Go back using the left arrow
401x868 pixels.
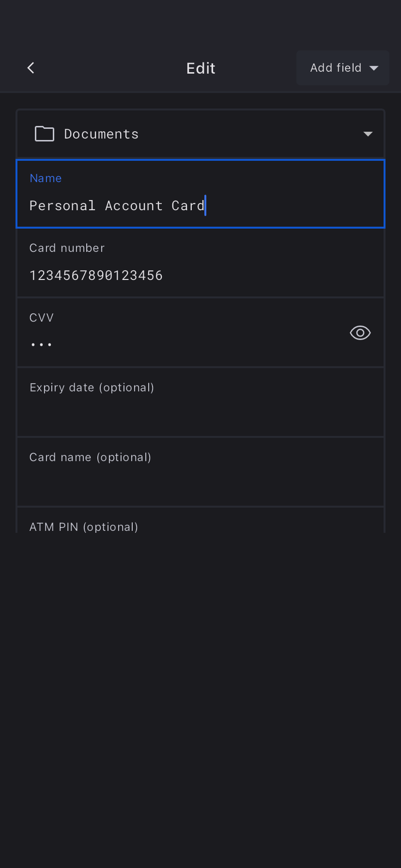pyautogui.click(x=31, y=68)
